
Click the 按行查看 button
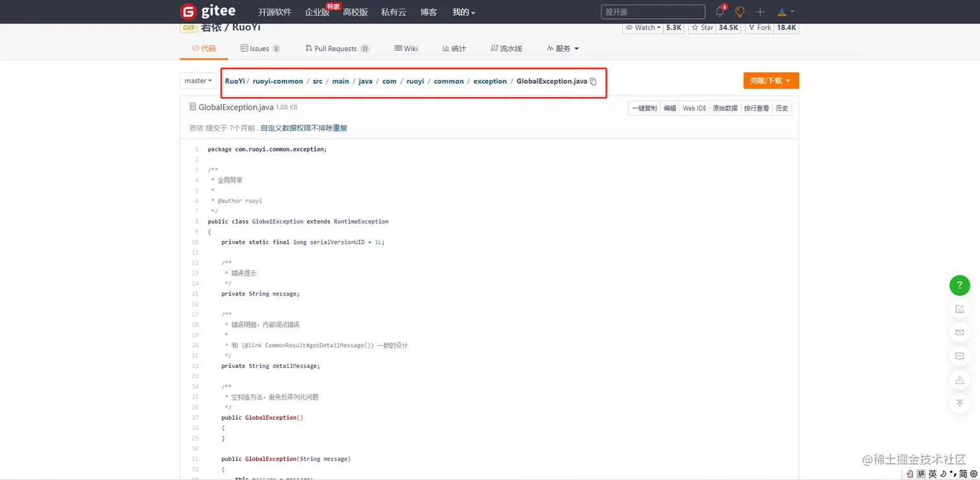point(756,108)
